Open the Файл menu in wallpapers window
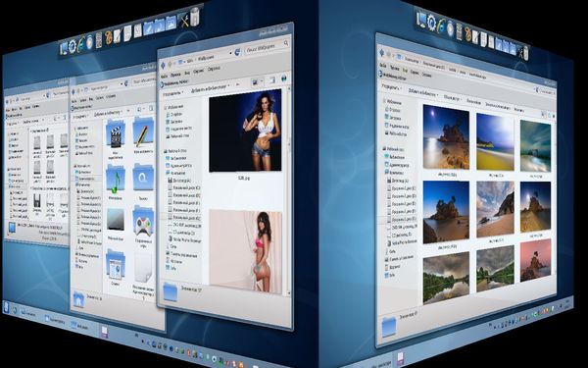The height and width of the screenshot is (368, 588). pos(164,76)
